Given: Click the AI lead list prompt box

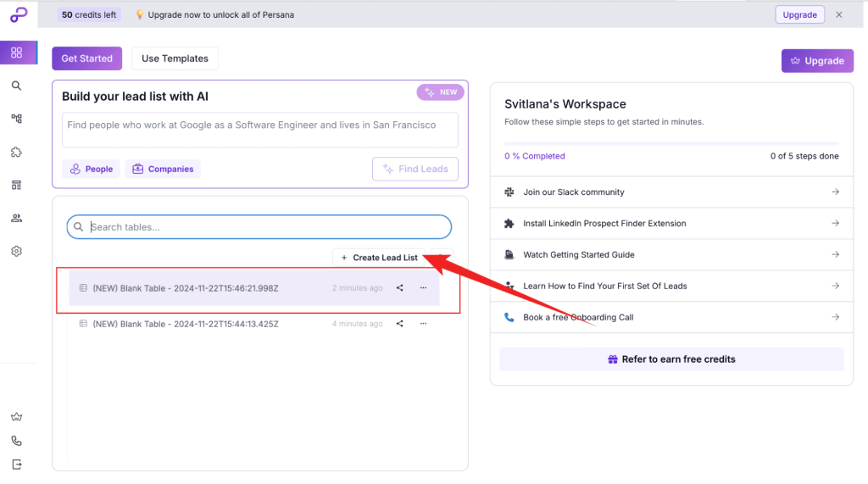Looking at the screenshot, I should point(260,131).
